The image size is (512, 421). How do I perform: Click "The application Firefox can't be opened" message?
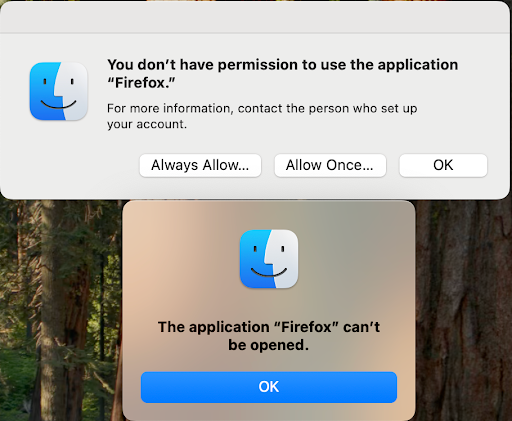269,336
